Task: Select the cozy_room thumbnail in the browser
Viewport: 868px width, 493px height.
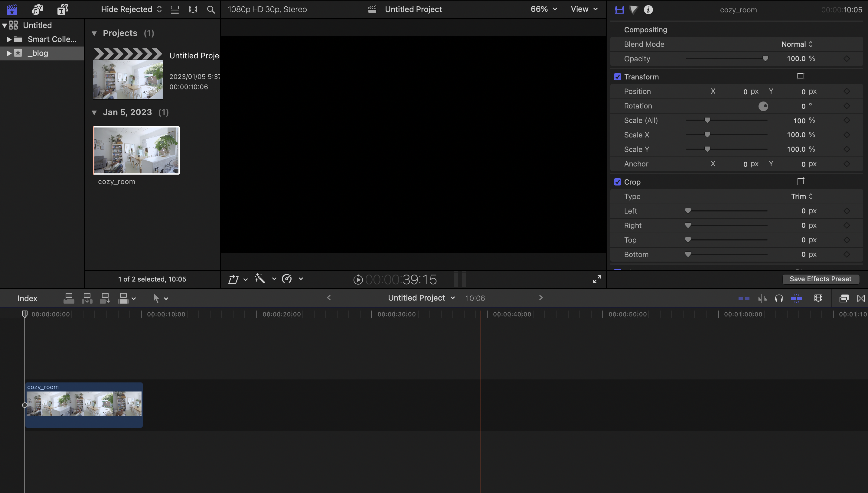Action: (136, 150)
